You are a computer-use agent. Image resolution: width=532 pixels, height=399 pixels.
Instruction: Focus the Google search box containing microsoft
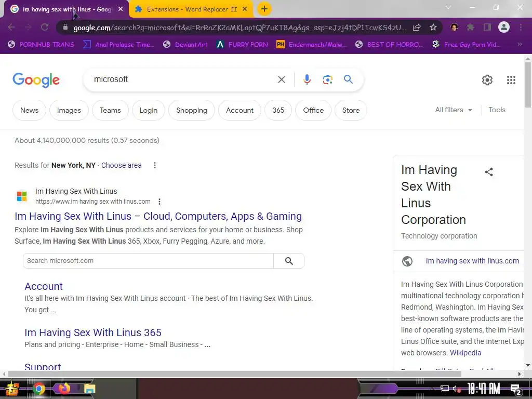point(183,79)
